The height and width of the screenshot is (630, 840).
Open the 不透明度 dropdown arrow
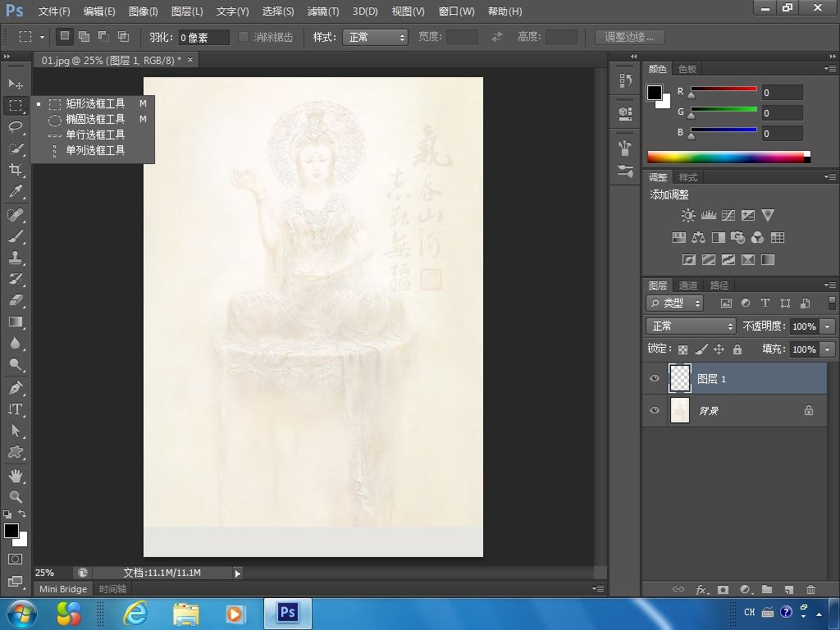(x=828, y=326)
